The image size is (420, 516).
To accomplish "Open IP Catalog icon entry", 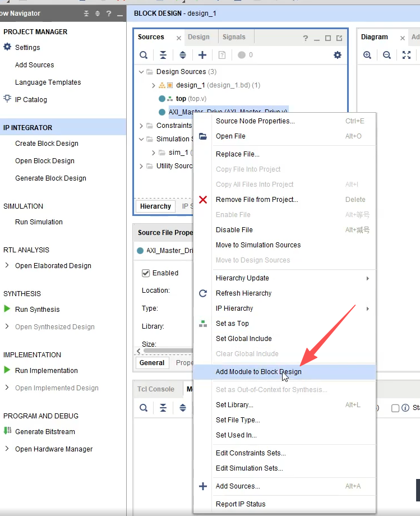I will pyautogui.click(x=7, y=99).
